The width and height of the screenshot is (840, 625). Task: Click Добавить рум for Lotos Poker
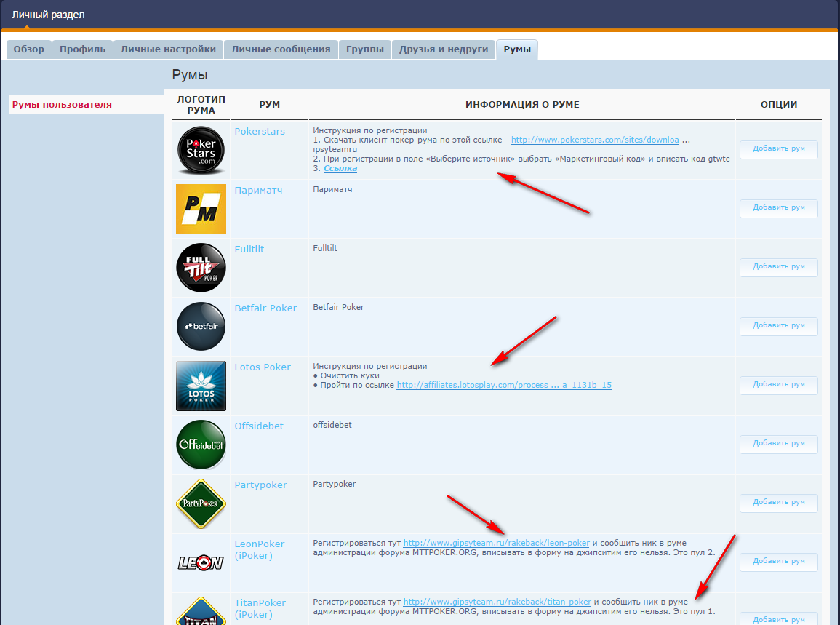pyautogui.click(x=779, y=385)
